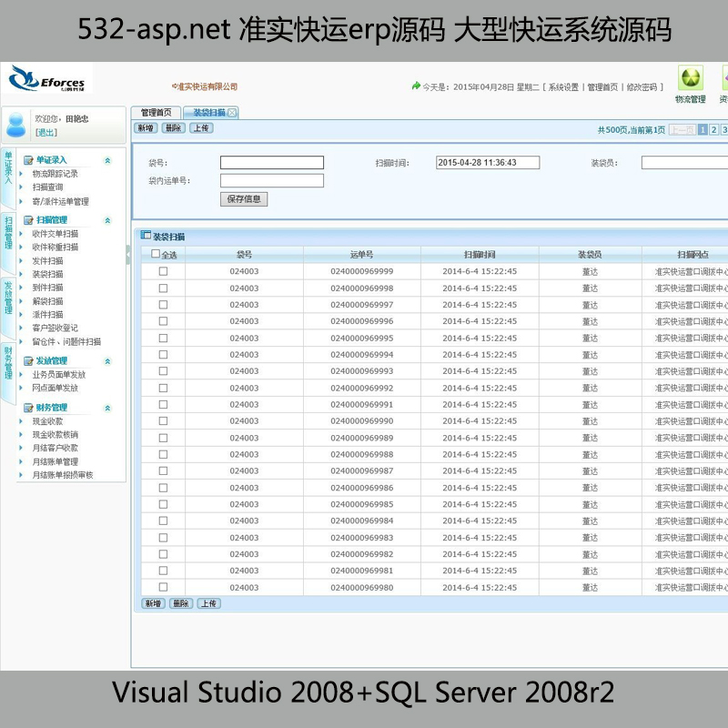
Task: Go to page 2
Action: (x=714, y=130)
